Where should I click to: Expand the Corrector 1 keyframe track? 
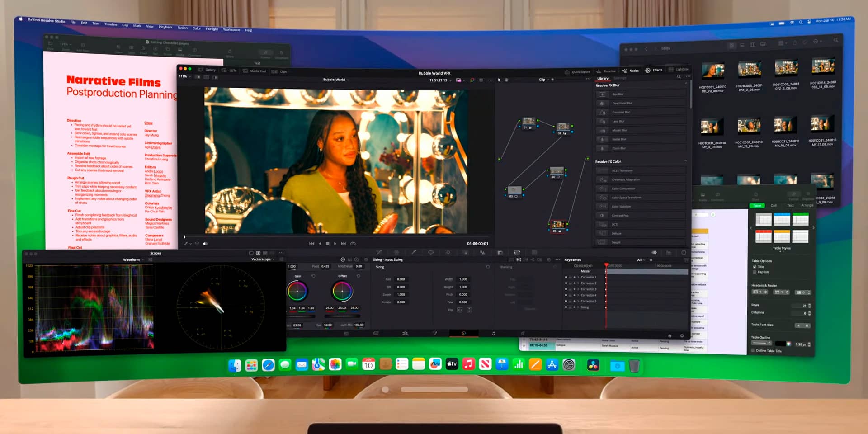(578, 277)
